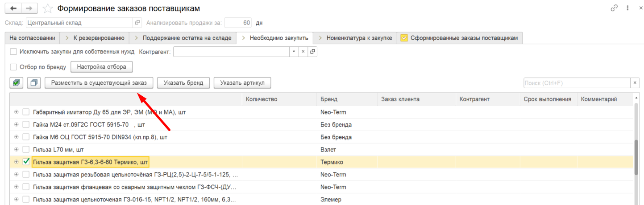The image size is (644, 205).
Task: Click the sales analysis days field '60'
Action: [238, 22]
